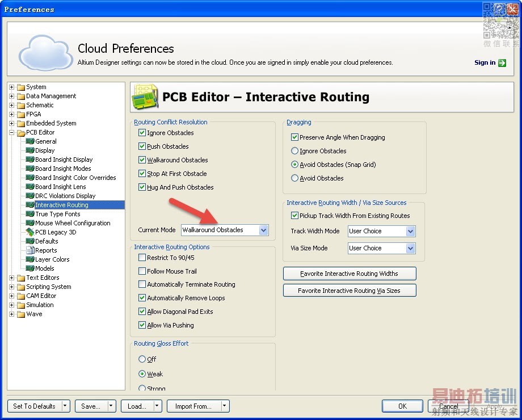
Task: Open the Import From... dropdown arrow
Action: pyautogui.click(x=224, y=406)
